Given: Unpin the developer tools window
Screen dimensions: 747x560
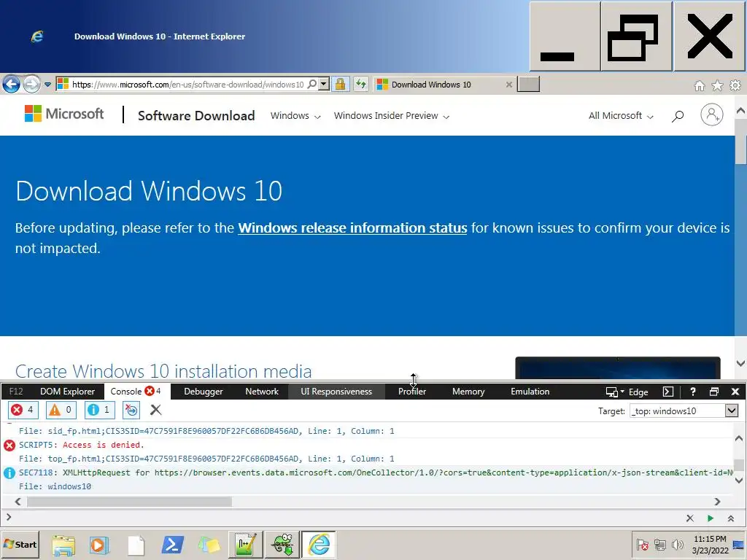Looking at the screenshot, I should click(714, 392).
